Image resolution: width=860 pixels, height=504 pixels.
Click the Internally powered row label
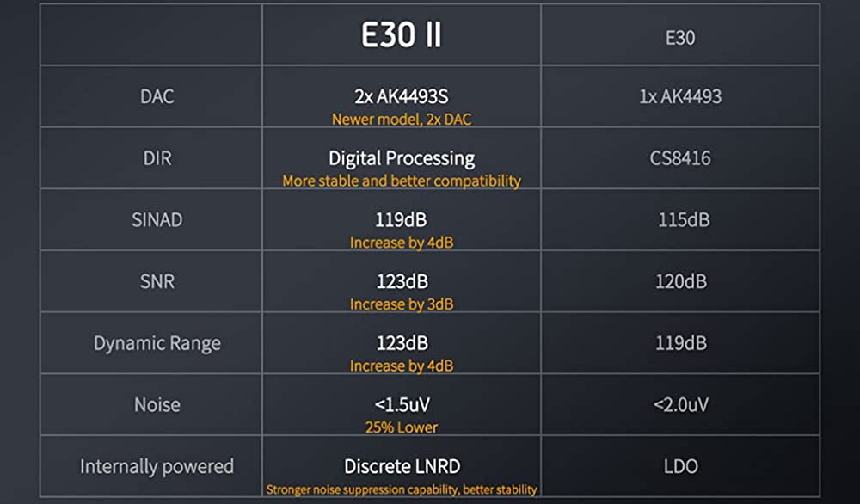tap(157, 467)
